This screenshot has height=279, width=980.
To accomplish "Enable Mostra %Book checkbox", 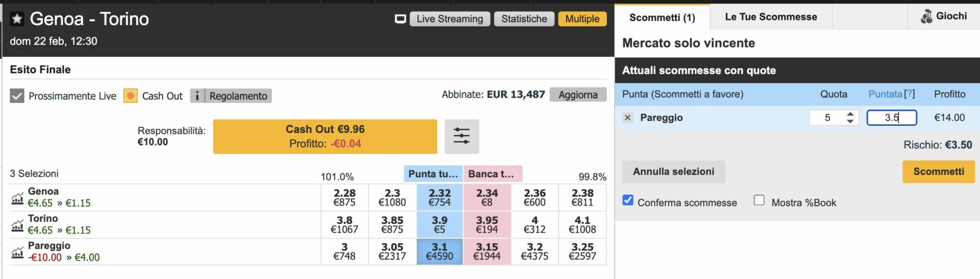I will click(x=759, y=200).
